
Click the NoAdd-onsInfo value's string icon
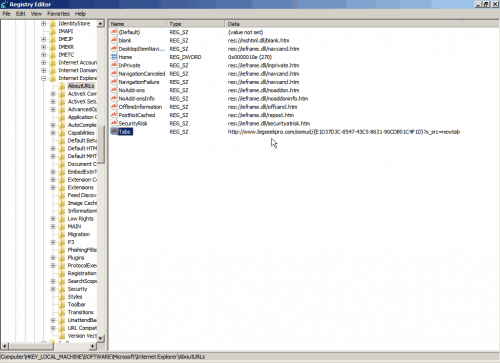coord(114,98)
